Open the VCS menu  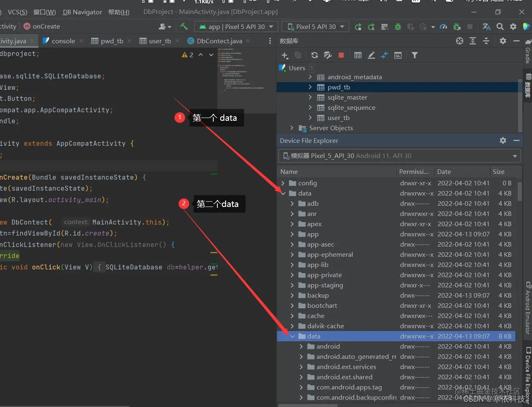pyautogui.click(x=18, y=12)
